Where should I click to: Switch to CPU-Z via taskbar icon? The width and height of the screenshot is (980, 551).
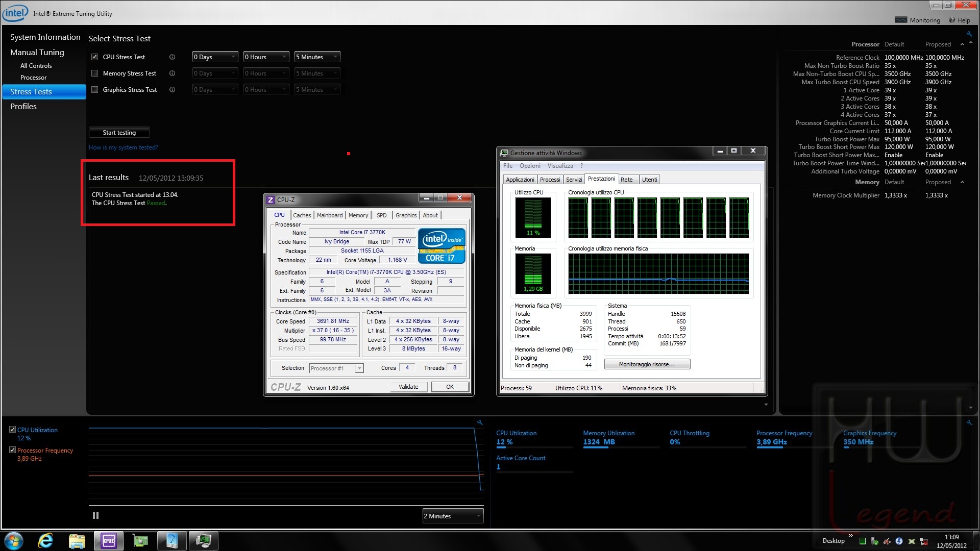[x=109, y=541]
